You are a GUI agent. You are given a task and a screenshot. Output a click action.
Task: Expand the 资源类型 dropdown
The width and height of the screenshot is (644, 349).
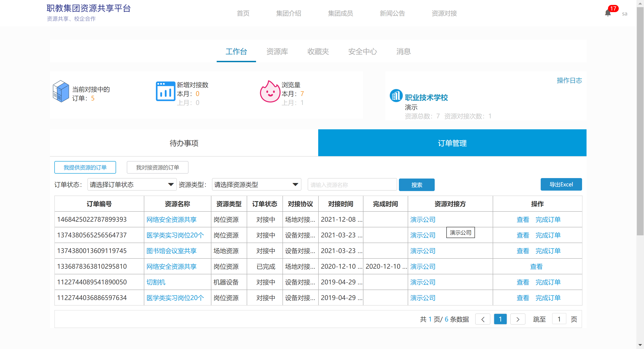click(x=256, y=185)
